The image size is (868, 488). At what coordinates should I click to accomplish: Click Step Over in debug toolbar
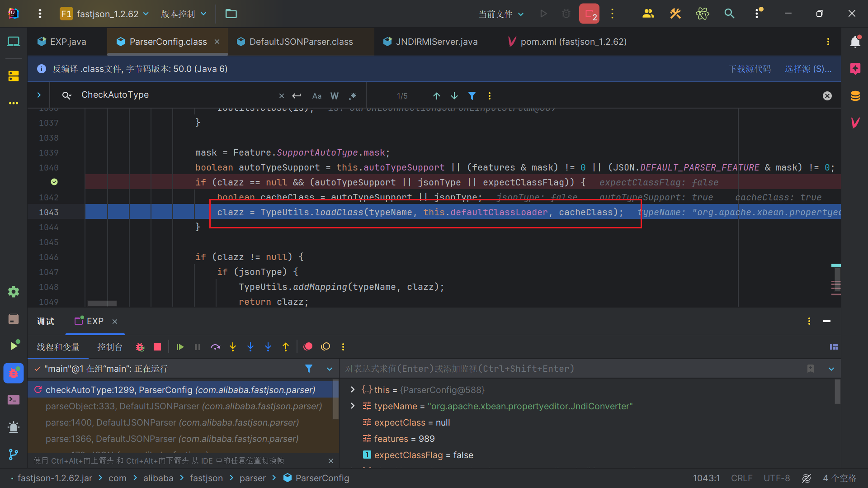(215, 347)
